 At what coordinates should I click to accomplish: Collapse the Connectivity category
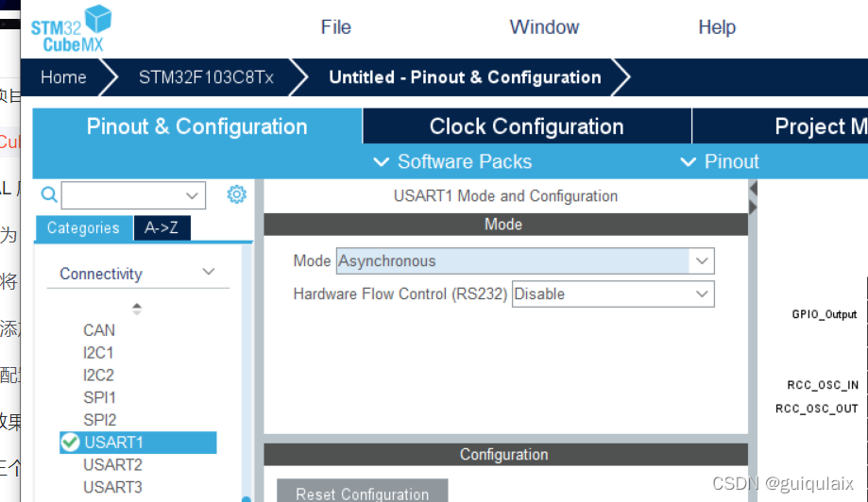click(138, 273)
